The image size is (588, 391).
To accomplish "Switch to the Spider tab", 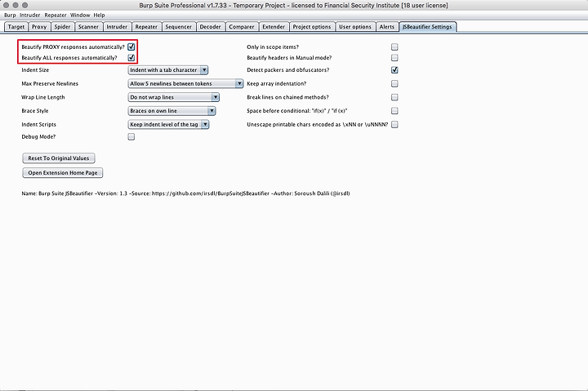I will tap(62, 27).
